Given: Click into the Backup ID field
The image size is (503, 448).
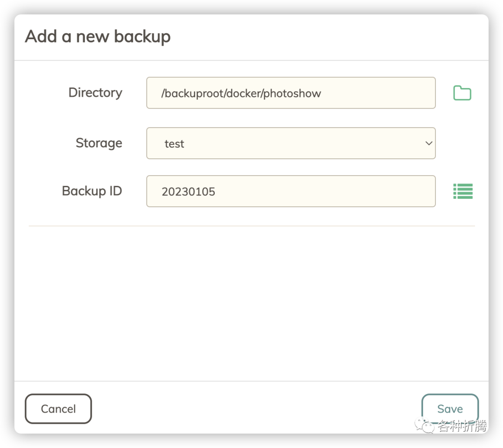Looking at the screenshot, I should click(x=326, y=191).
